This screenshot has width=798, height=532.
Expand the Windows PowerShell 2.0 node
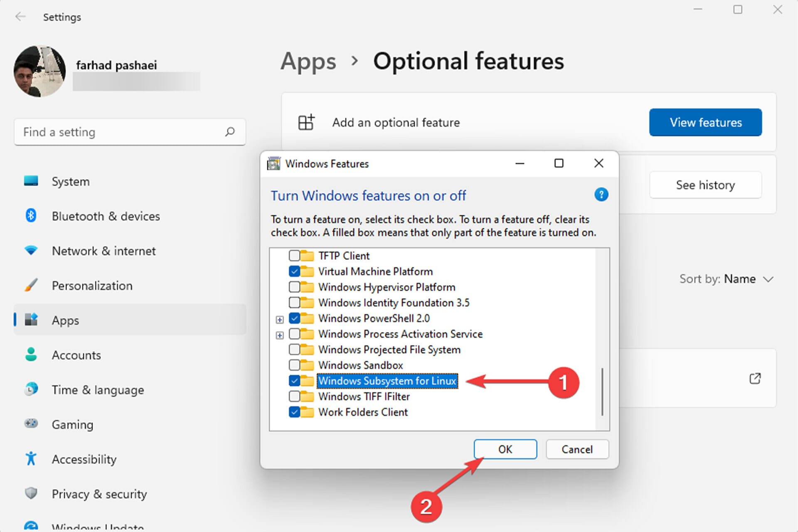point(280,320)
